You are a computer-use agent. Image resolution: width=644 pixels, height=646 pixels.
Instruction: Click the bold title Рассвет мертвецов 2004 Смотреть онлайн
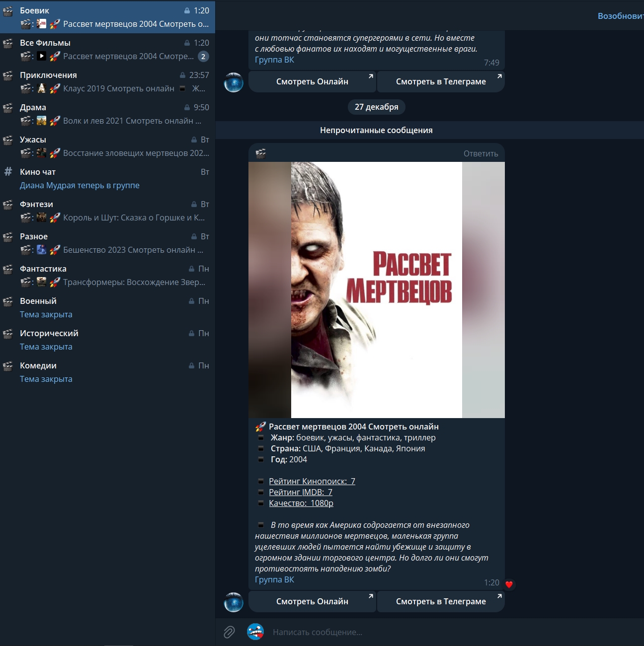354,427
